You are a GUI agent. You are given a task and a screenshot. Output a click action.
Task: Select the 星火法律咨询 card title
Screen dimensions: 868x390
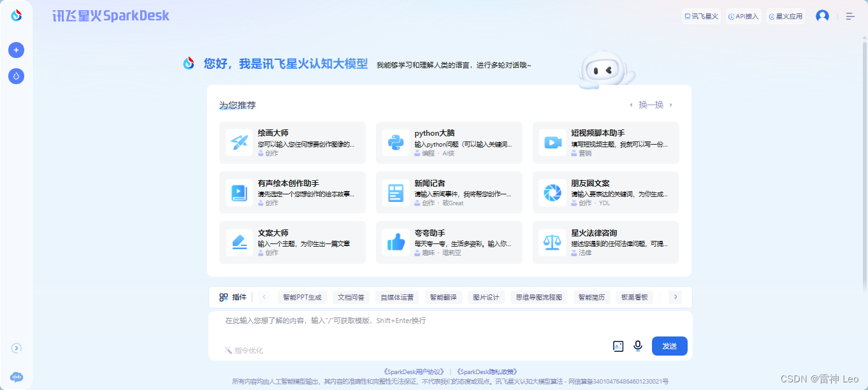tap(594, 233)
